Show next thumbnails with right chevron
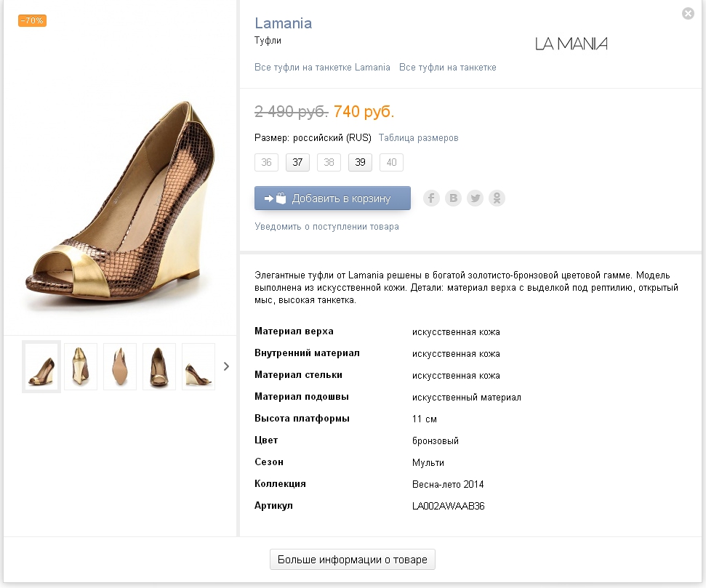 click(226, 366)
